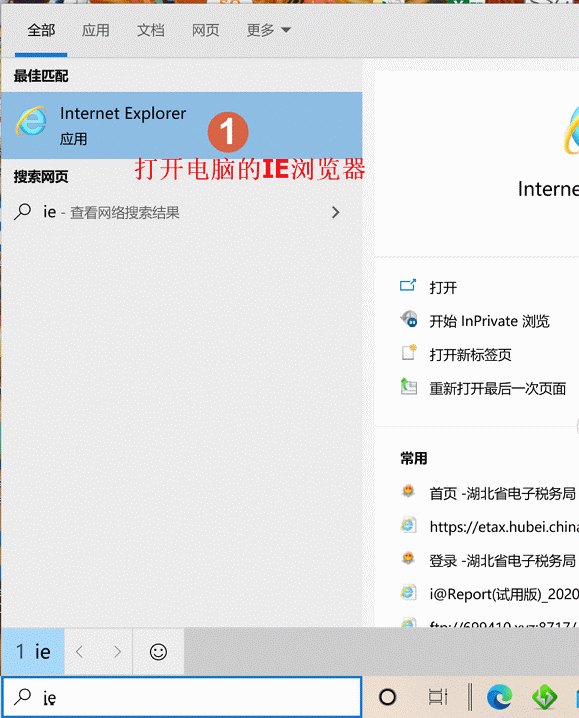Open Task View on the taskbar

[438, 697]
